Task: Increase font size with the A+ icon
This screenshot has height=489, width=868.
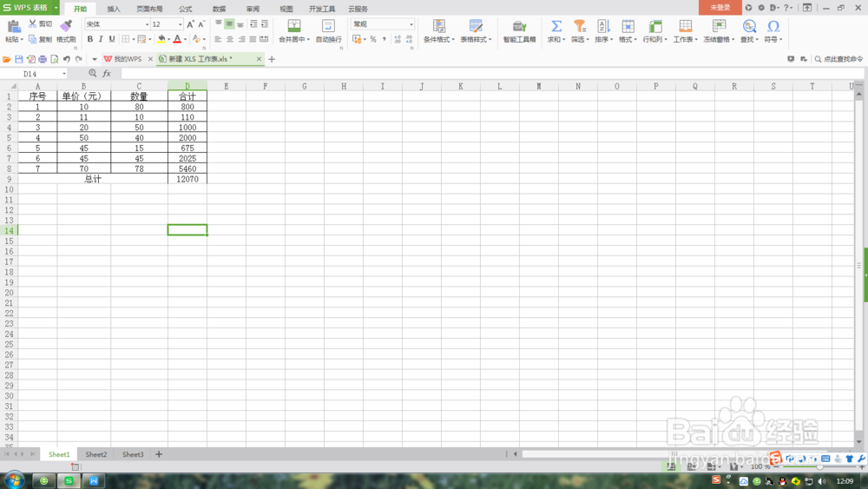Action: pyautogui.click(x=190, y=24)
